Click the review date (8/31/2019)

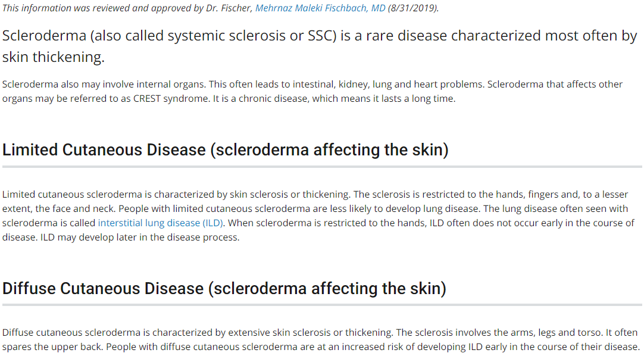tap(413, 8)
